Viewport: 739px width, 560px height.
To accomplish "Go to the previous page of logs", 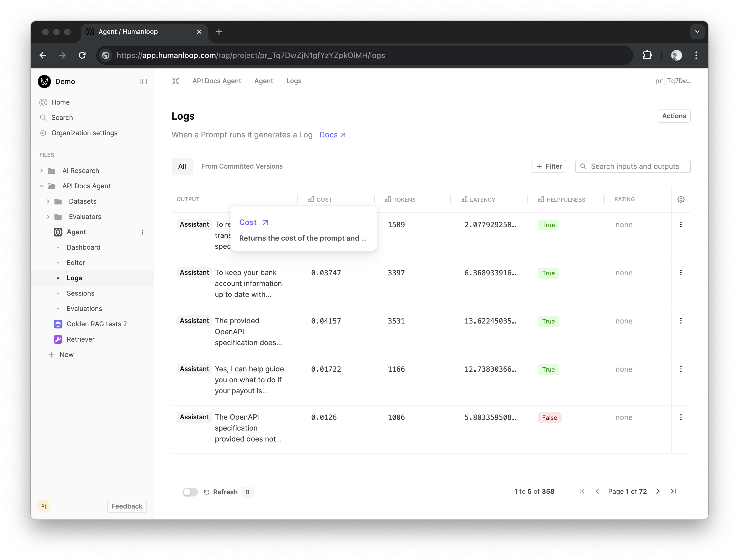I will (x=597, y=492).
